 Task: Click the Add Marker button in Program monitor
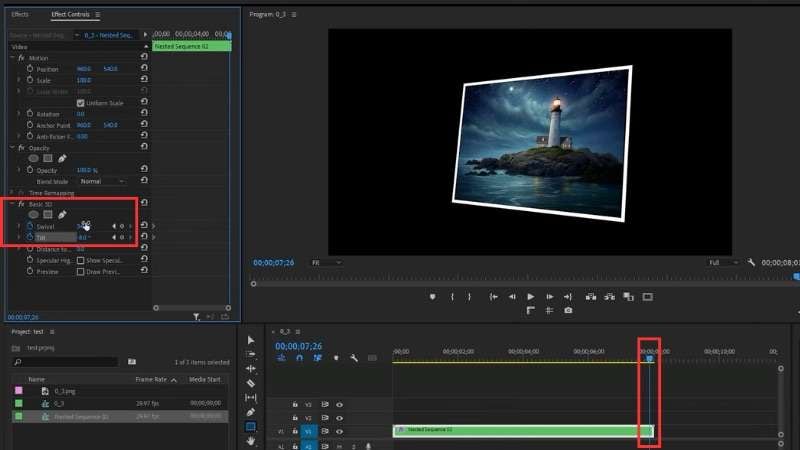(x=432, y=297)
